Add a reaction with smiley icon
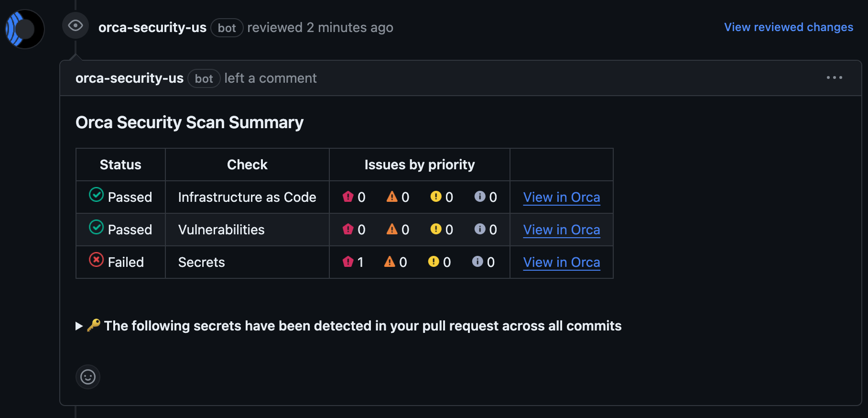 coord(88,377)
